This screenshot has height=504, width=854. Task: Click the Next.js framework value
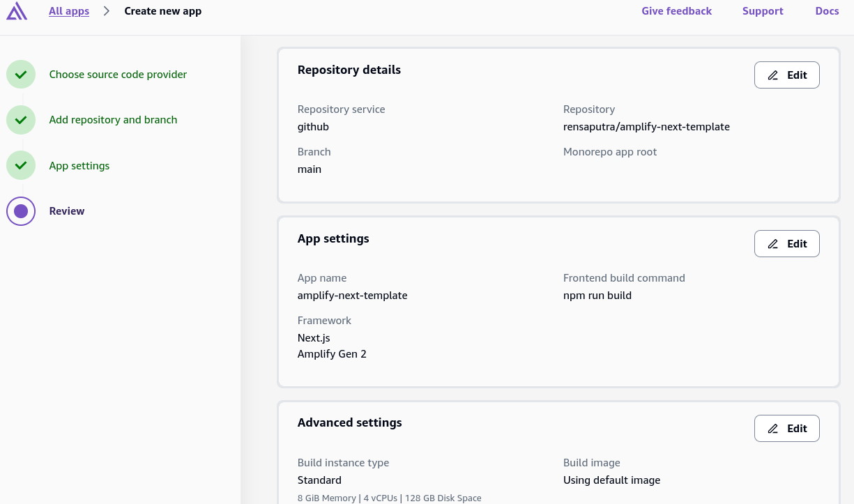coord(314,338)
